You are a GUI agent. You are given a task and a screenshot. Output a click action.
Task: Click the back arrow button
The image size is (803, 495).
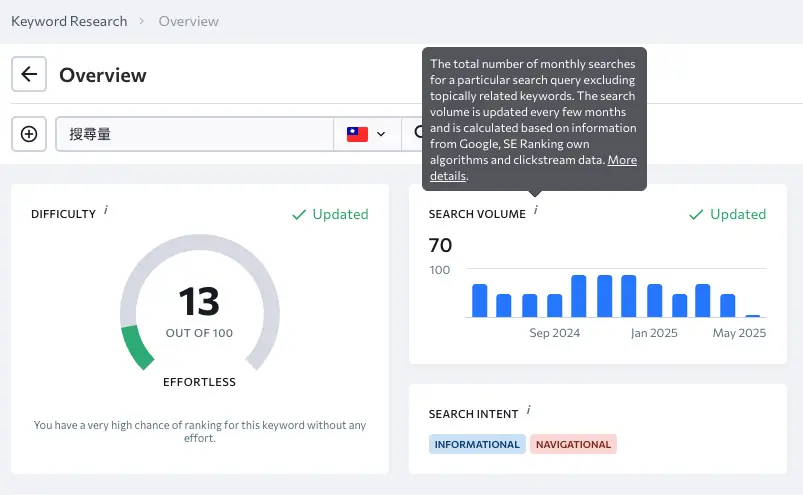pos(29,75)
